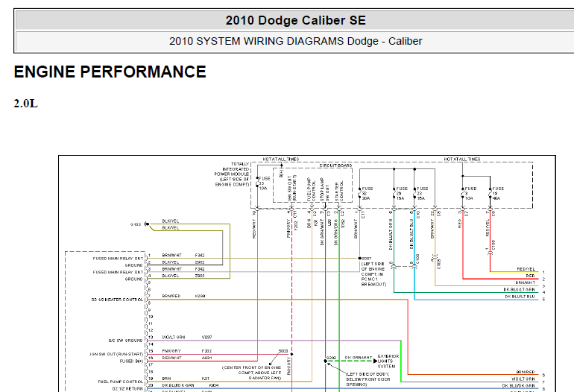This screenshot has height=392, width=574.
Task: Click the "PNK/GRY" label on pin 15 wire
Action: (171, 351)
